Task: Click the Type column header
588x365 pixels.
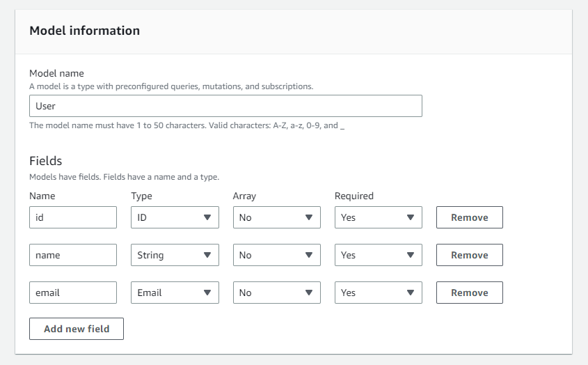Action: 141,196
